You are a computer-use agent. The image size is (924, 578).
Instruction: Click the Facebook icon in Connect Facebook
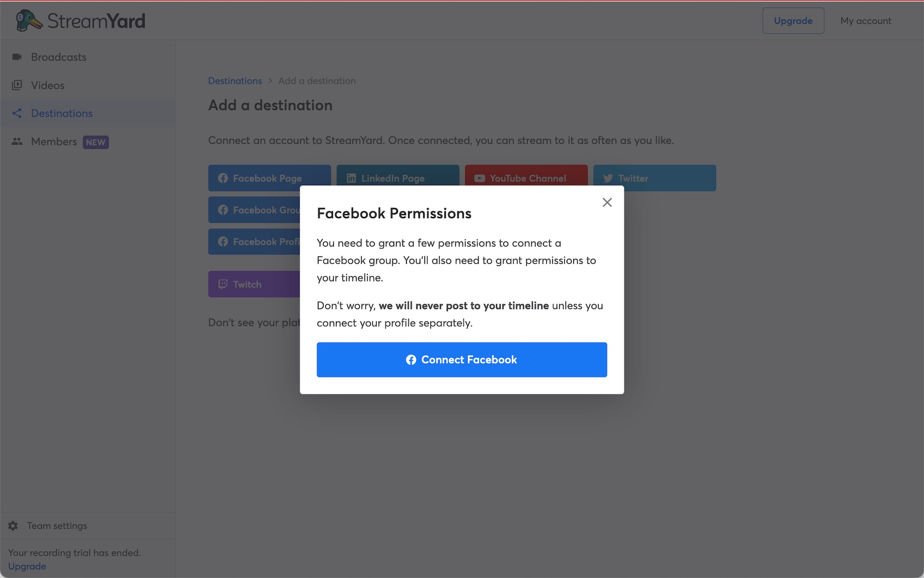(411, 359)
